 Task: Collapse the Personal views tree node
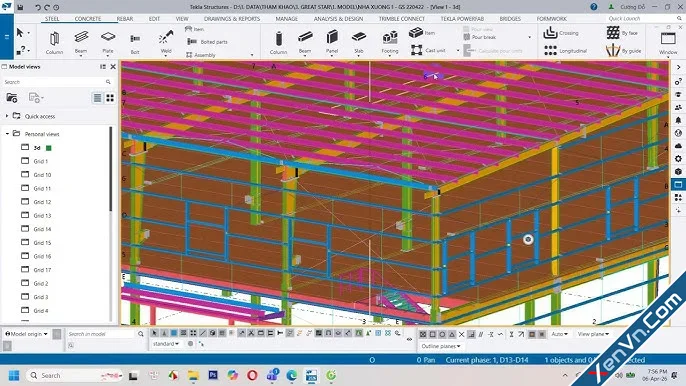[x=7, y=133]
